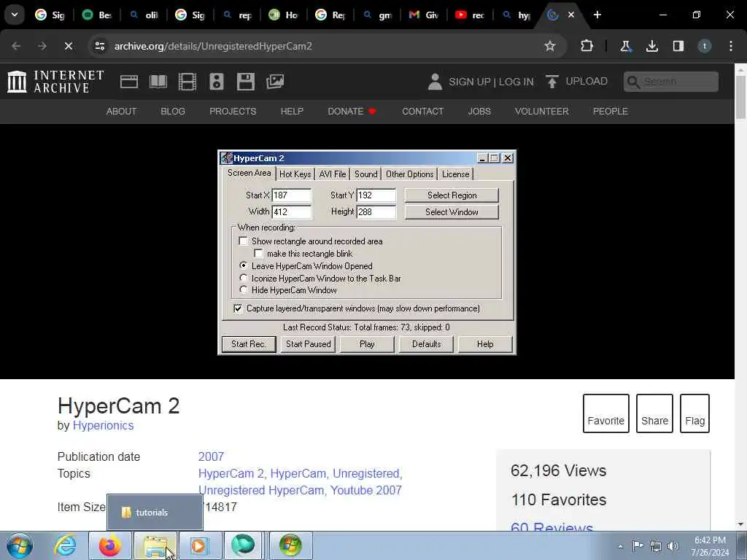Go to Internet Archive home logo
The width and height of the screenshot is (747, 560).
point(55,82)
